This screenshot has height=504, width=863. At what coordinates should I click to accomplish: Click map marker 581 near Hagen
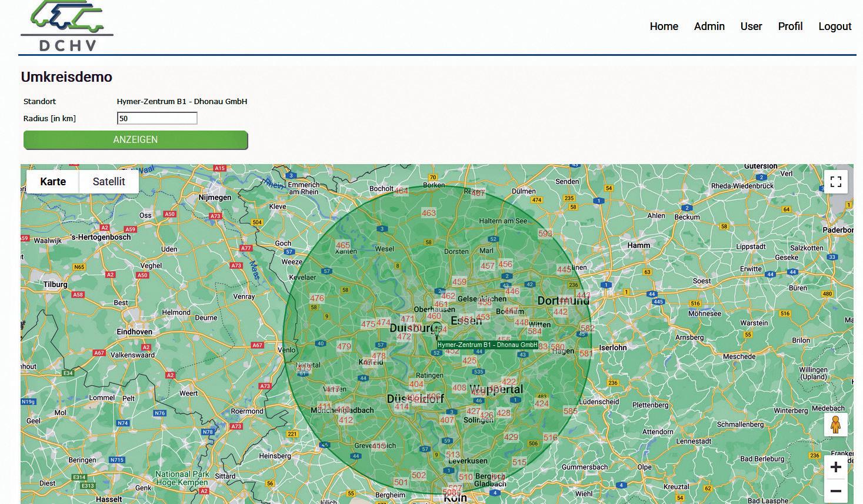coord(586,353)
